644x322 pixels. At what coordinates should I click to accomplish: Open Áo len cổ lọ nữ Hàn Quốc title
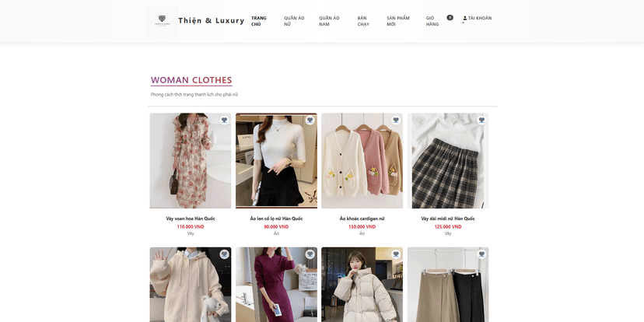pos(276,219)
